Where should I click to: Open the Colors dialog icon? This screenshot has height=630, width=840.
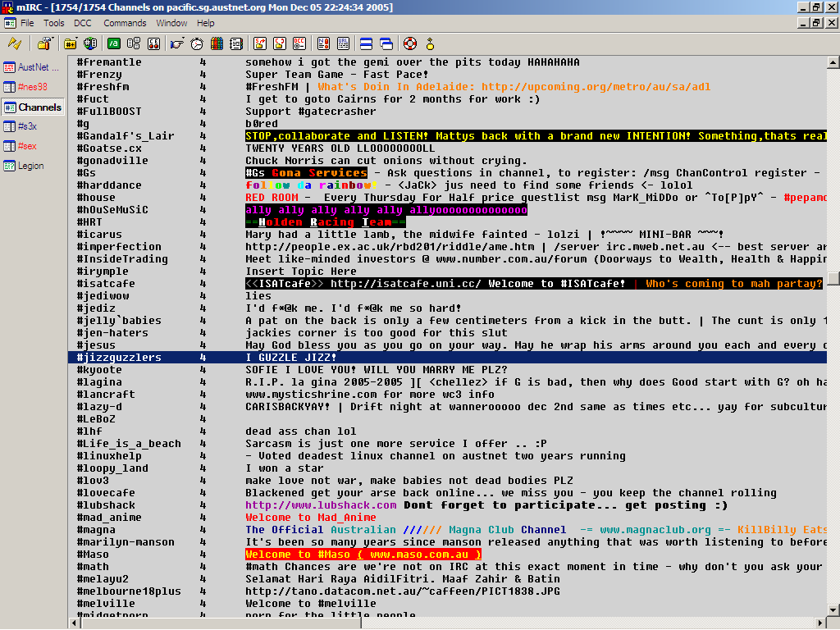(217, 43)
